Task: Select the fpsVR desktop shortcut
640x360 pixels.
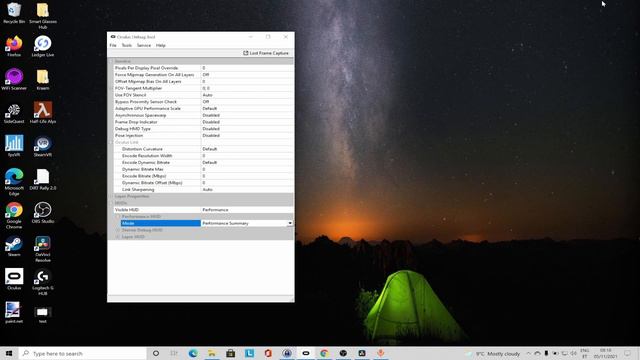Action: (x=14, y=146)
